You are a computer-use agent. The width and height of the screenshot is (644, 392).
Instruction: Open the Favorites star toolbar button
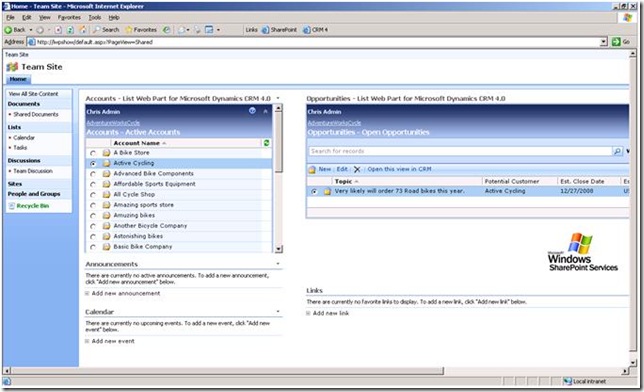(141, 30)
